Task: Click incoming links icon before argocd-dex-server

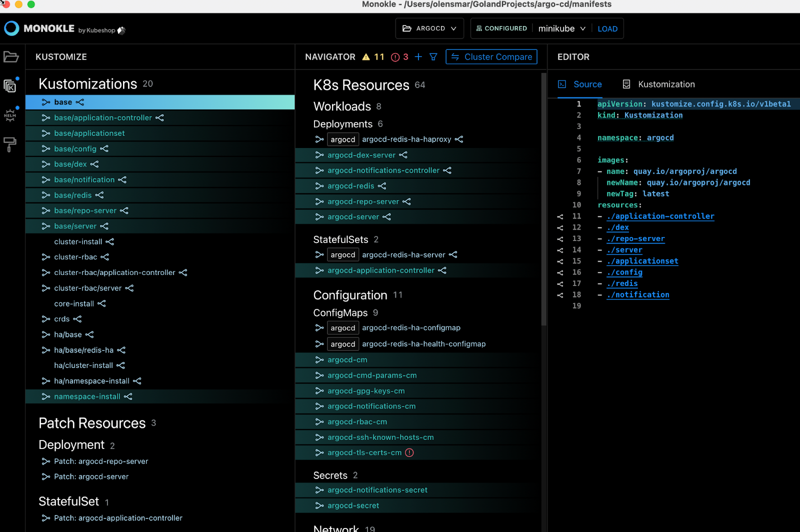Action: pyautogui.click(x=319, y=155)
